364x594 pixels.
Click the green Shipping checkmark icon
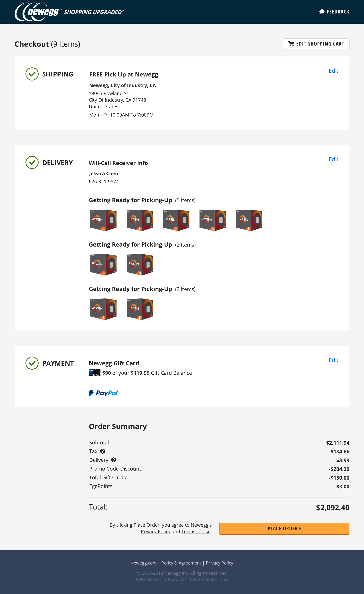point(32,74)
